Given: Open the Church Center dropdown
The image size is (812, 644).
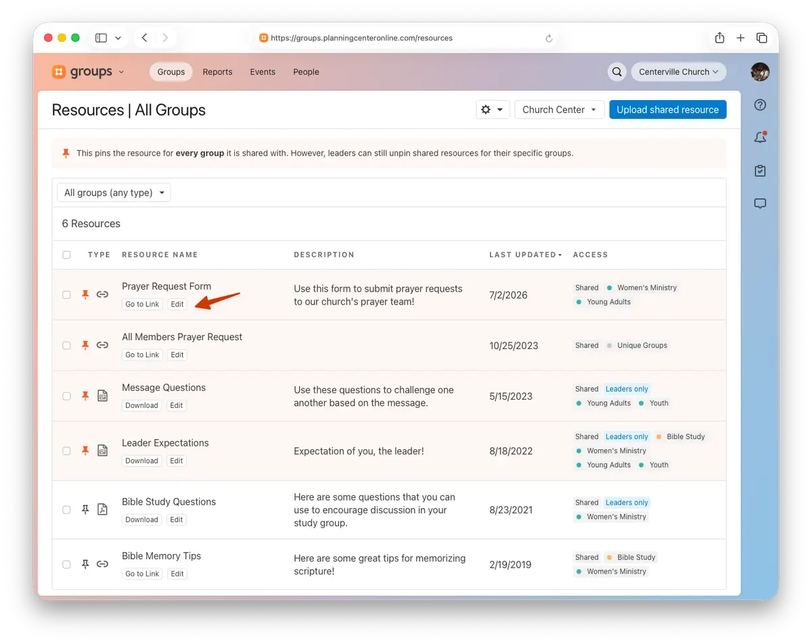Looking at the screenshot, I should (x=559, y=110).
